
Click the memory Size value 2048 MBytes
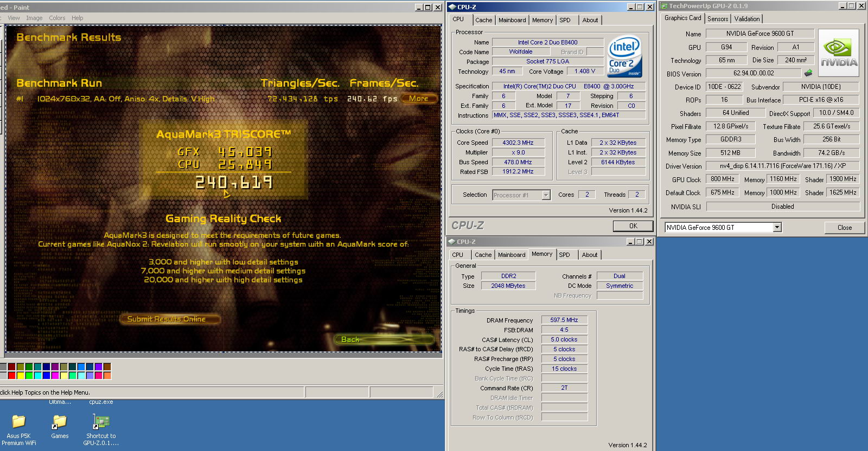pos(508,286)
